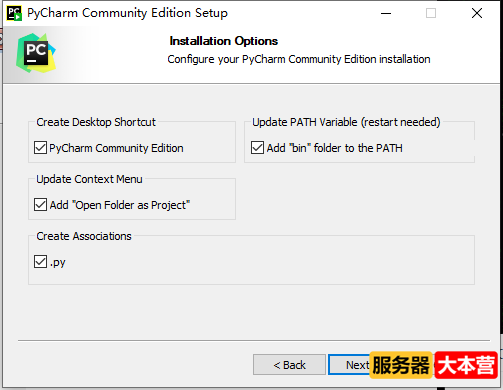The width and height of the screenshot is (503, 390).
Task: Go to previous step with Back button
Action: click(x=289, y=365)
